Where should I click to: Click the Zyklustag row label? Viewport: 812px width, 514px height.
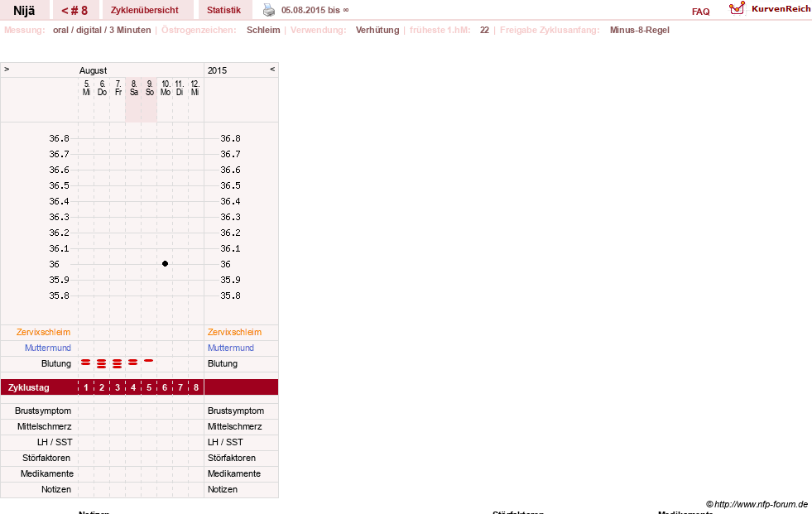point(28,387)
